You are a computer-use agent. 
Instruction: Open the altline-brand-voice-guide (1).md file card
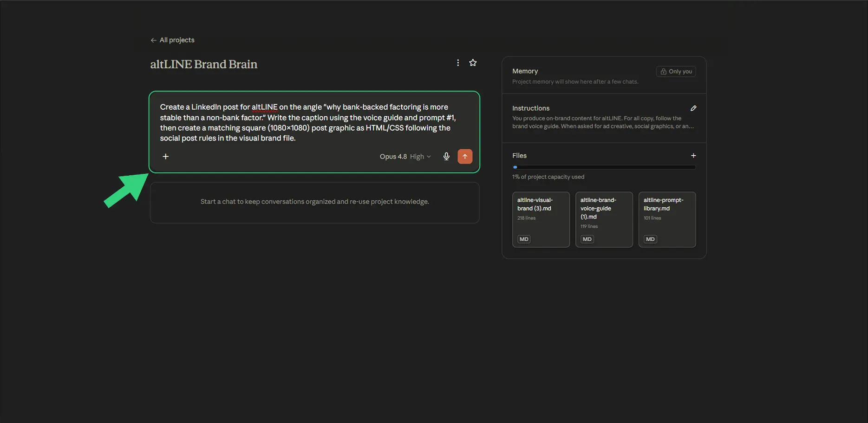pyautogui.click(x=604, y=219)
